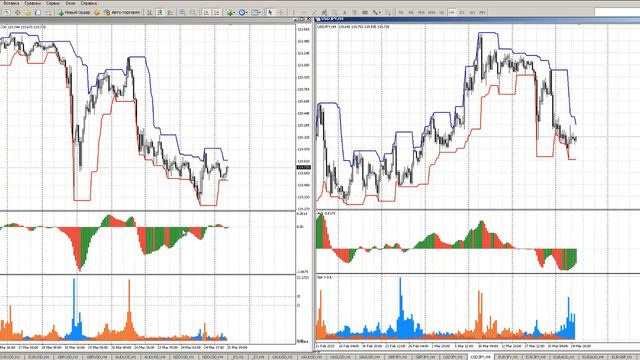Toggle chart auto scroll

click(x=206, y=13)
